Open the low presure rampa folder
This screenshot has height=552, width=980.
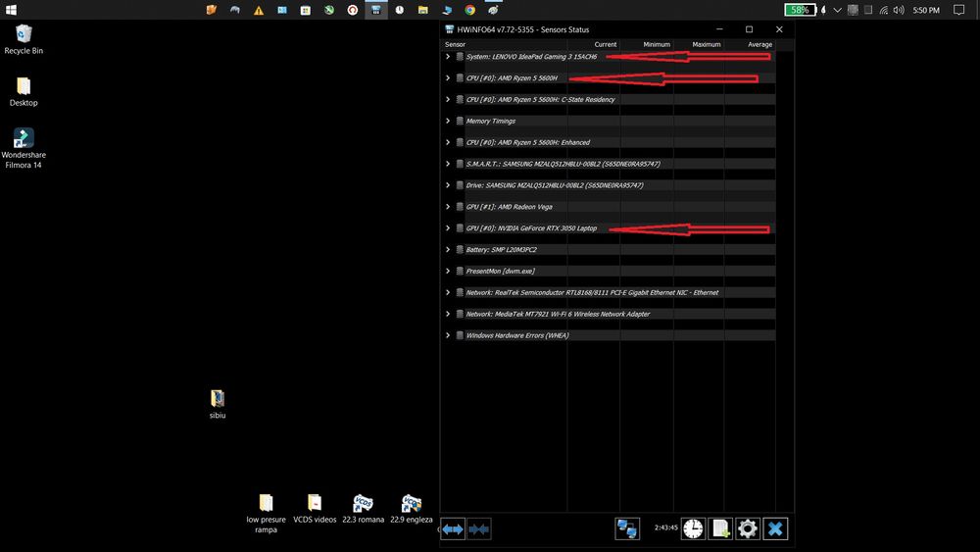[266, 514]
